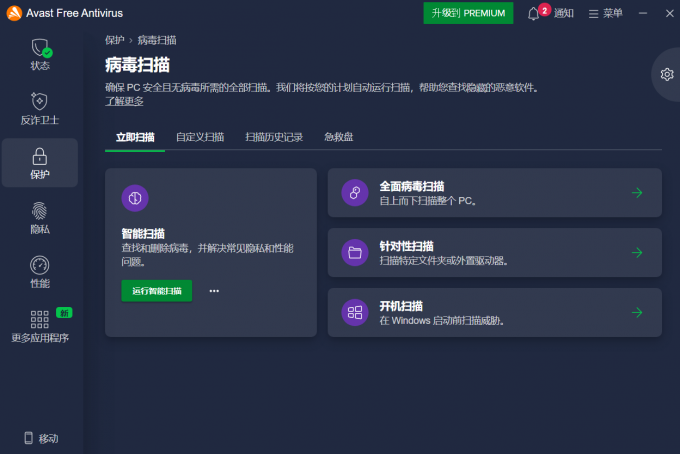The width and height of the screenshot is (680, 454).
Task: Click the 智能扫描 purple brain icon
Action: point(135,198)
